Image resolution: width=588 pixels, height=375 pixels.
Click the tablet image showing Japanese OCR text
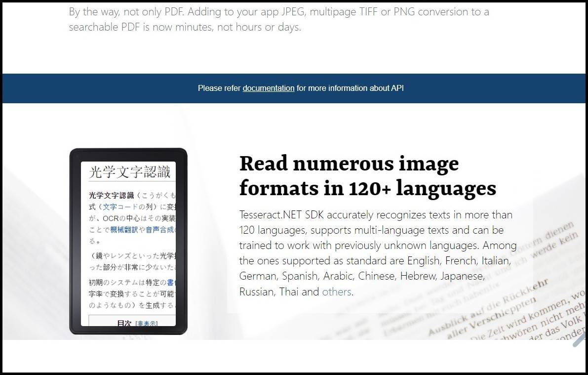coord(128,242)
